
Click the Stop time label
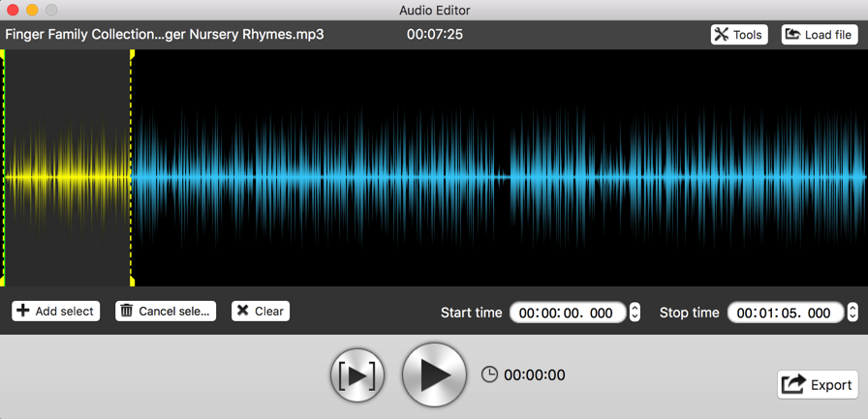point(689,313)
